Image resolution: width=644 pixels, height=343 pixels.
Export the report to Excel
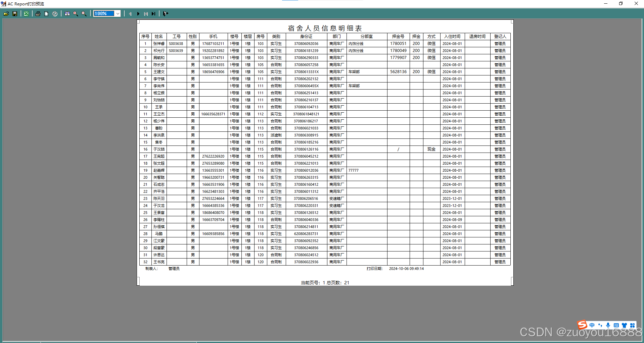(26, 14)
